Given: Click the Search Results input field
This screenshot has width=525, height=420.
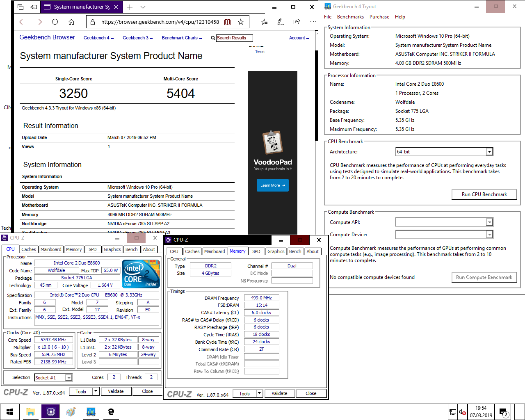Looking at the screenshot, I should (234, 38).
